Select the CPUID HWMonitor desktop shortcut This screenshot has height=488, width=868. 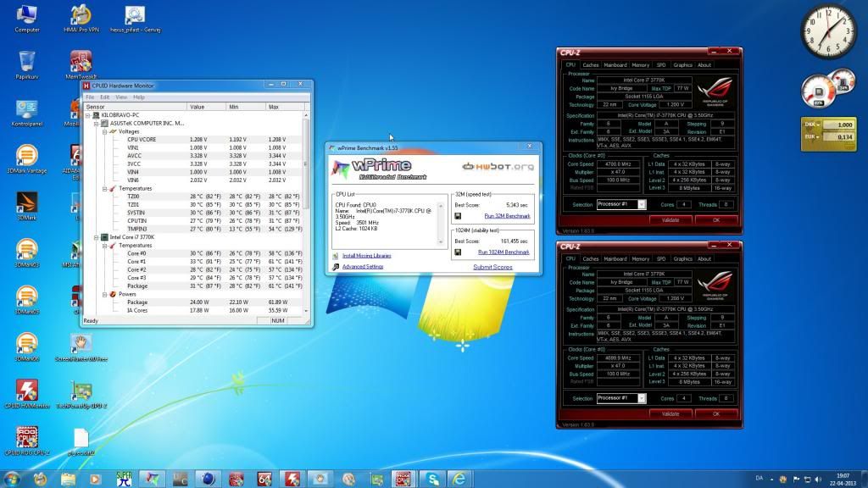pos(26,394)
